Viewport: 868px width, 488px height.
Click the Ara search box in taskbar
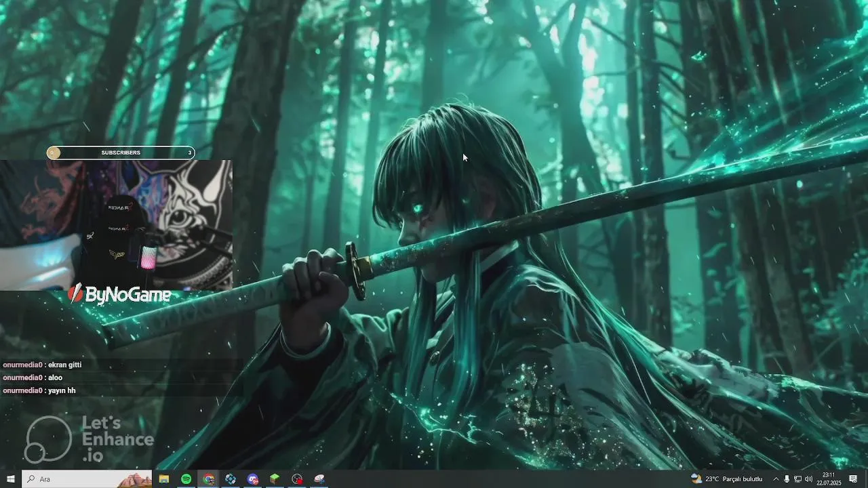click(x=87, y=479)
